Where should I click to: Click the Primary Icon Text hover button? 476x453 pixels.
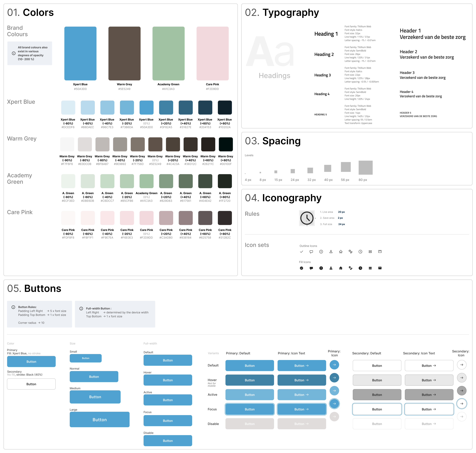point(302,380)
